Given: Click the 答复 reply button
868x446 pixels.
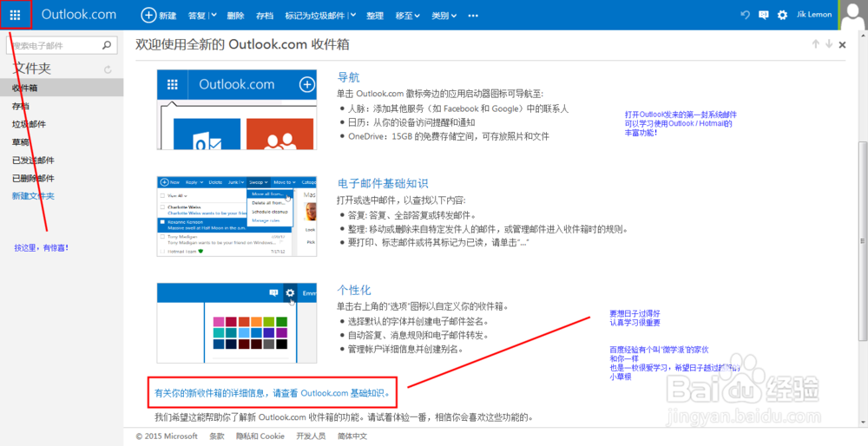Looking at the screenshot, I should [196, 16].
